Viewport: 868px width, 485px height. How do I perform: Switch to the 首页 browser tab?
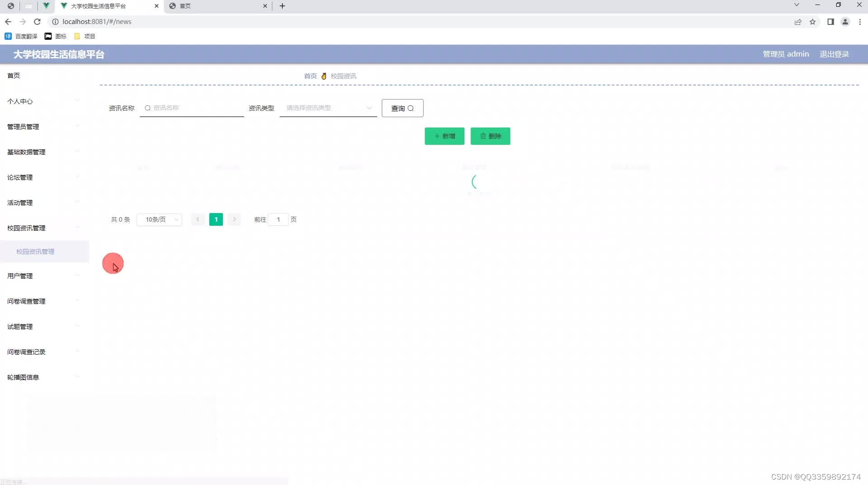click(218, 6)
